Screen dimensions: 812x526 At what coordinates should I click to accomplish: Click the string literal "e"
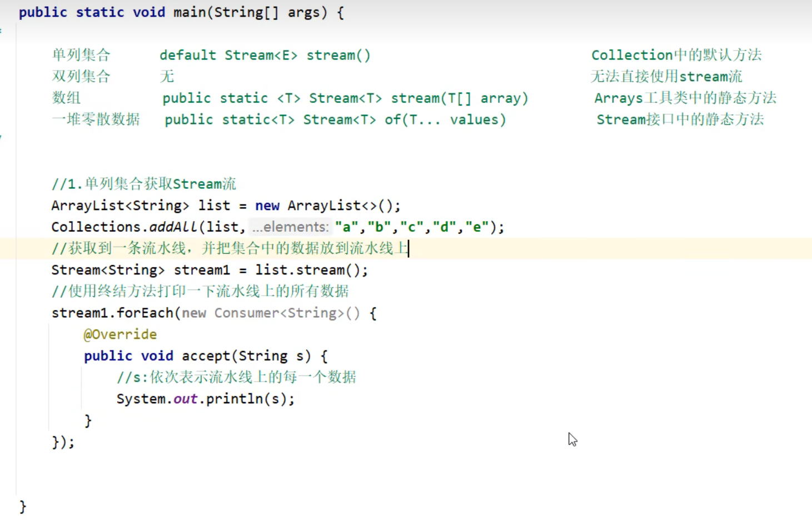click(477, 227)
